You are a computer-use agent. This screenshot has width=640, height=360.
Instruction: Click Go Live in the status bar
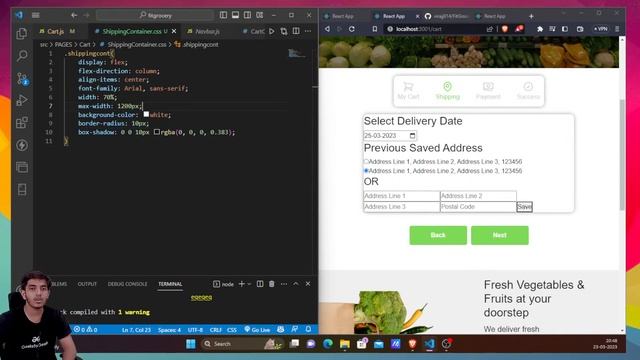[x=257, y=329]
